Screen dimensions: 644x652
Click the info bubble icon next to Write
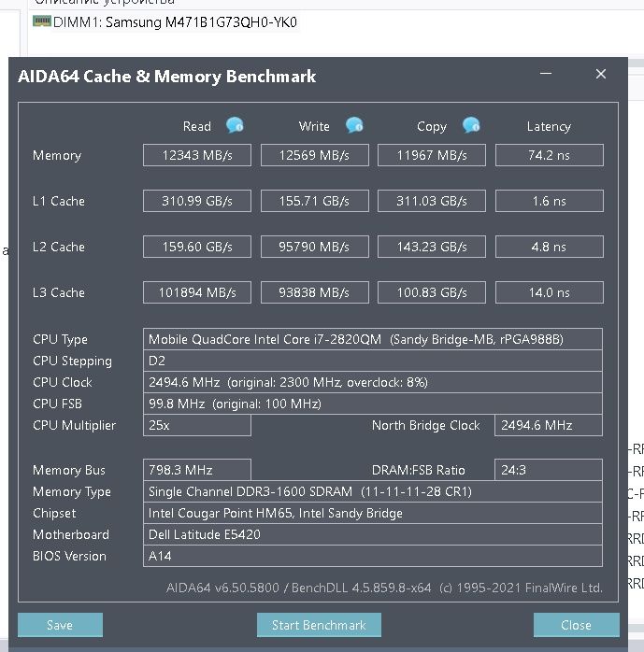coord(354,125)
